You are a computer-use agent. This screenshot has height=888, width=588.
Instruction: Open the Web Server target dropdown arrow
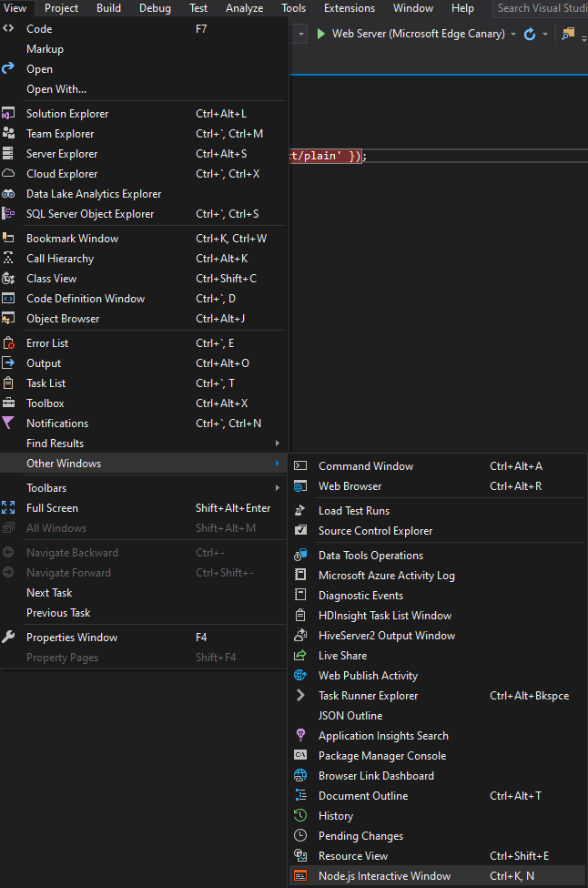coord(513,34)
